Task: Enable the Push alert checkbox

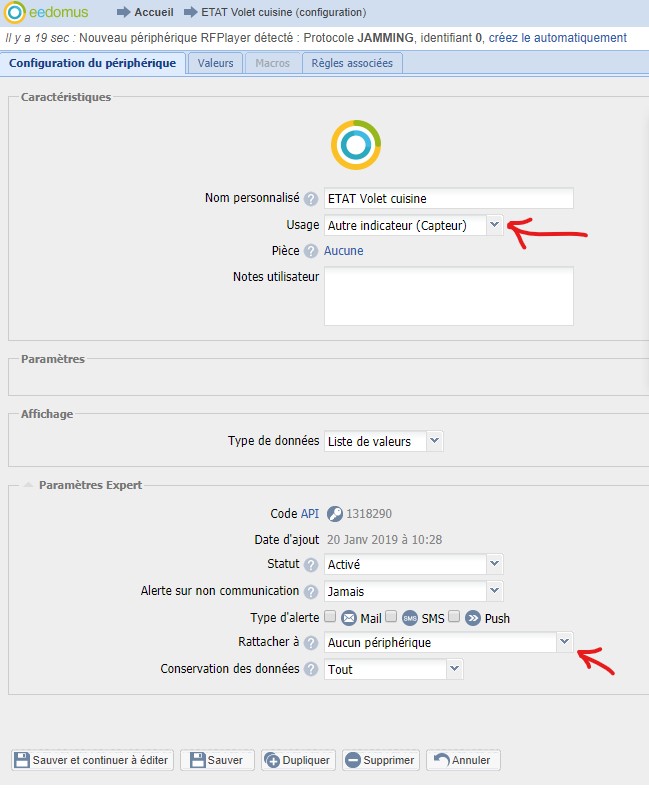Action: pyautogui.click(x=455, y=617)
